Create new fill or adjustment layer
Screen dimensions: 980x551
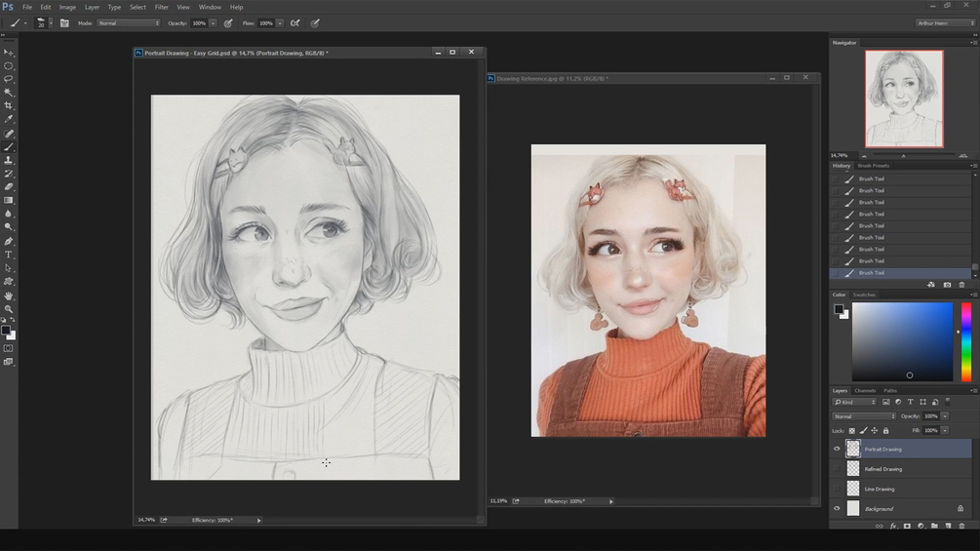tap(921, 526)
